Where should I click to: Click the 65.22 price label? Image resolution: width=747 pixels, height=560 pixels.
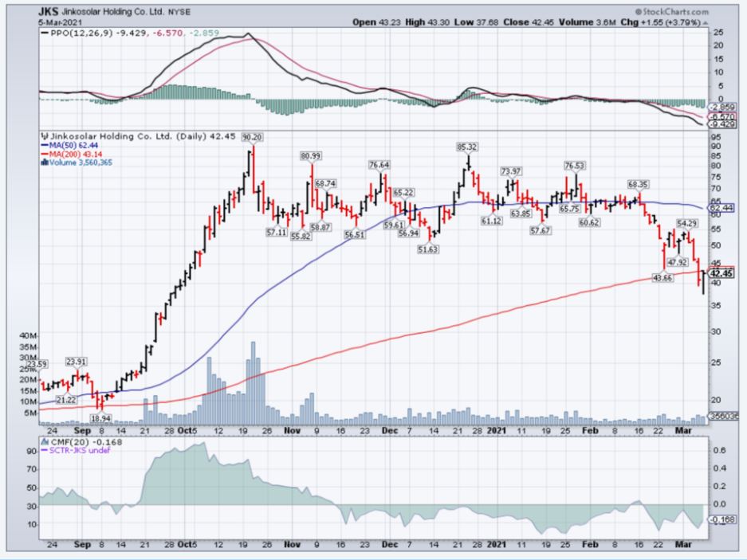click(x=403, y=193)
